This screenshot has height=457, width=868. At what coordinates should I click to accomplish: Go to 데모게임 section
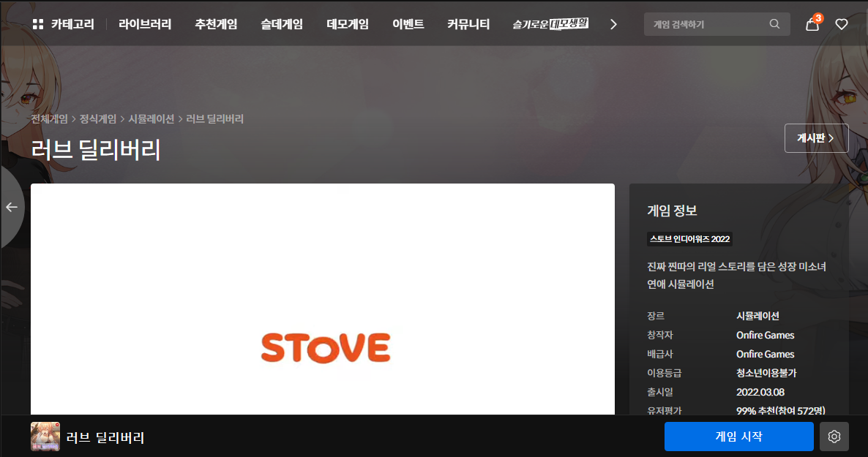click(x=348, y=24)
